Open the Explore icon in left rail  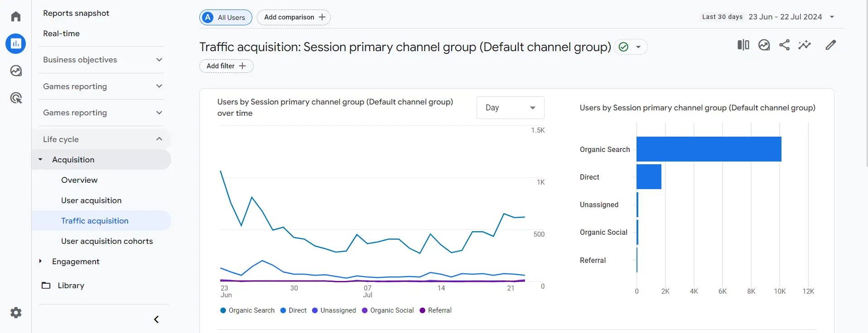[16, 71]
